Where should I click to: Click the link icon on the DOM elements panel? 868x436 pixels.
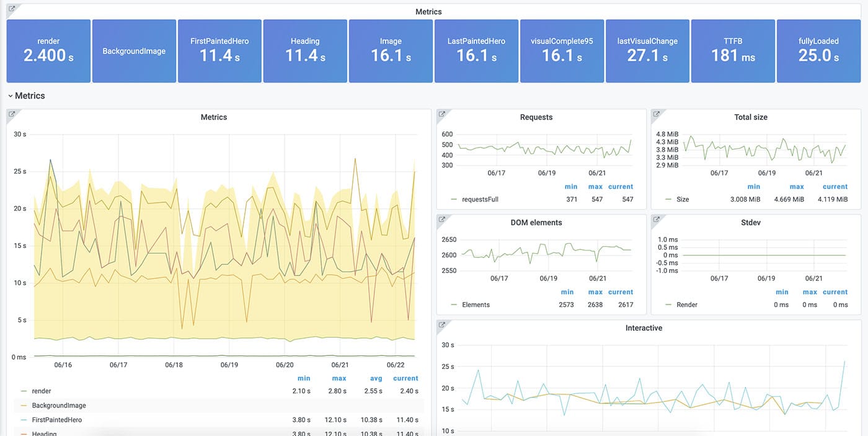point(441,219)
